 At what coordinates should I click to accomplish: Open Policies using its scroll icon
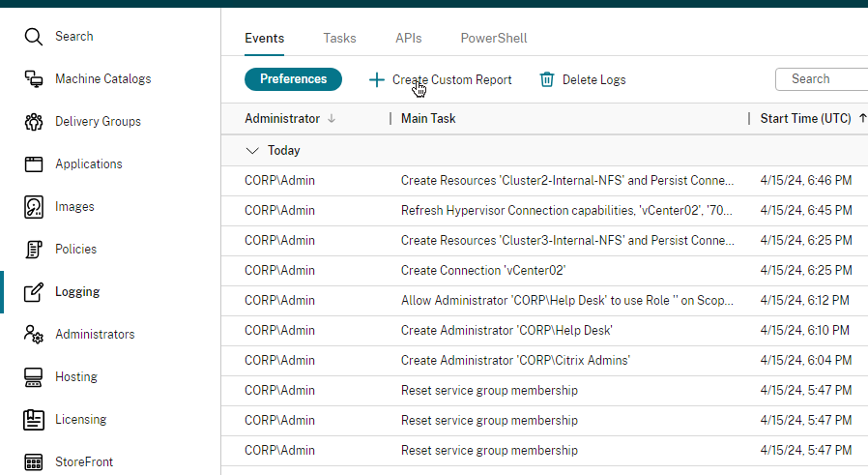(34, 250)
